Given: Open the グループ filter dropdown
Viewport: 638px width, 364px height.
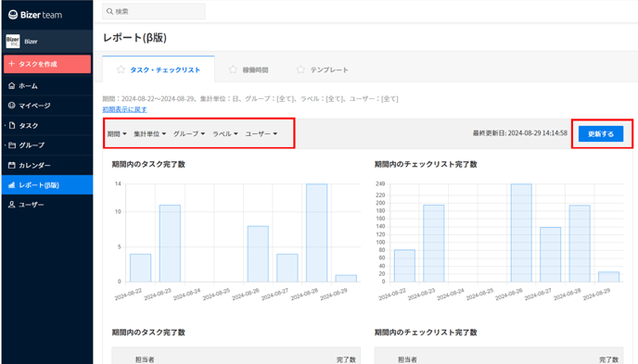Looking at the screenshot, I should (189, 133).
